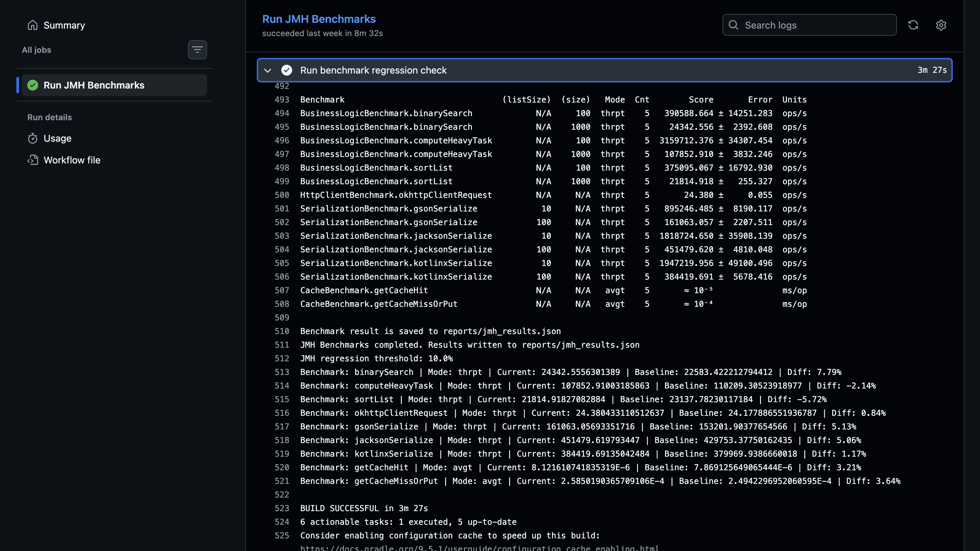The width and height of the screenshot is (980, 551).
Task: Click score 1947219.956 in kotlinxSerialize row
Action: click(686, 263)
